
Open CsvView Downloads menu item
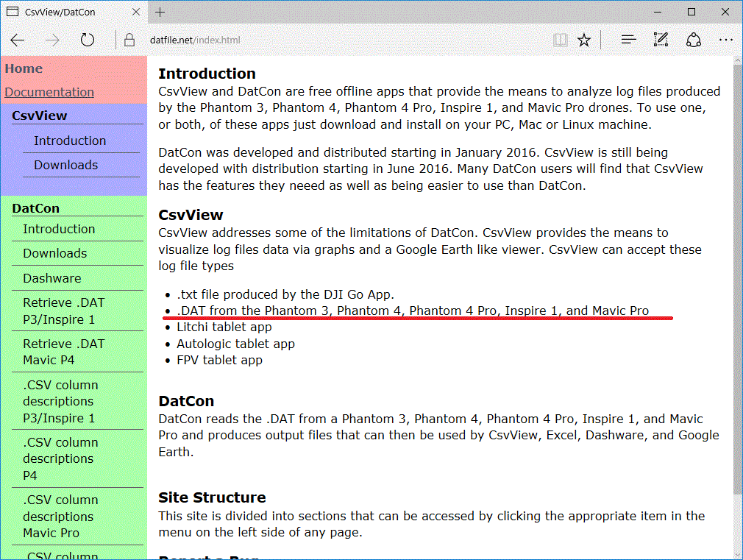(x=65, y=165)
